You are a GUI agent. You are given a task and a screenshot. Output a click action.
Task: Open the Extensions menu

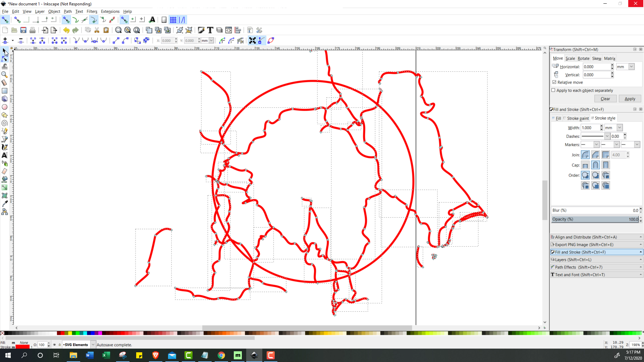tap(110, 11)
